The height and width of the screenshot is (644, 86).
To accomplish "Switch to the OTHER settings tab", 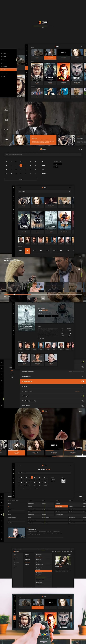I will (x=12, y=377).
